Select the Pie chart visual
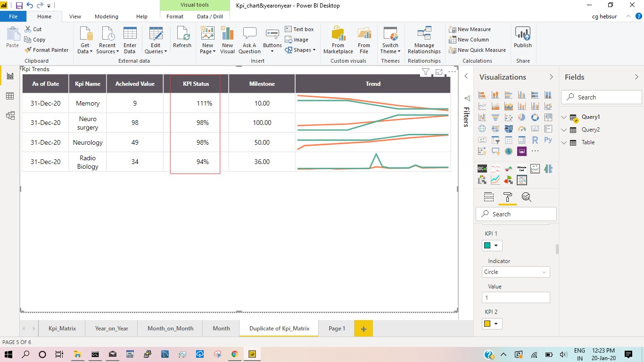 pos(522,117)
